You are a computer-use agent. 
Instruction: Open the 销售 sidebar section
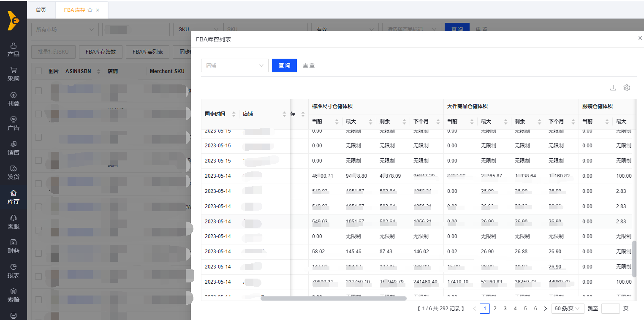coord(14,148)
